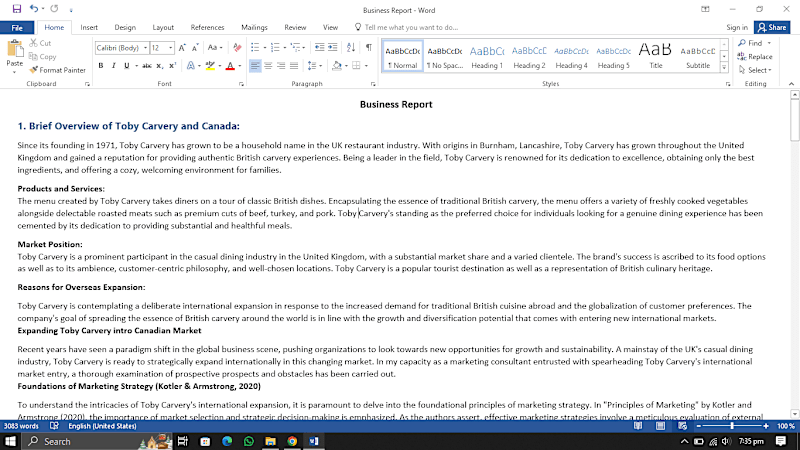Open File Explorer from the taskbar
800x450 pixels.
click(x=270, y=441)
